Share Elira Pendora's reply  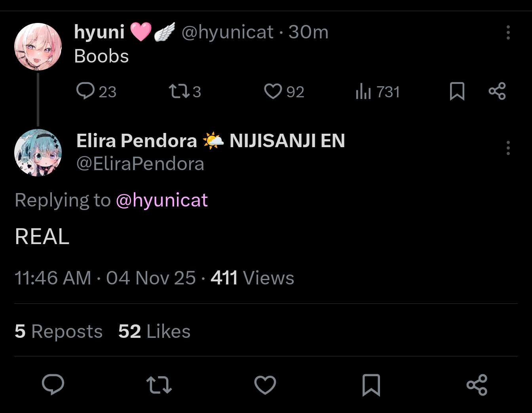pos(477,385)
